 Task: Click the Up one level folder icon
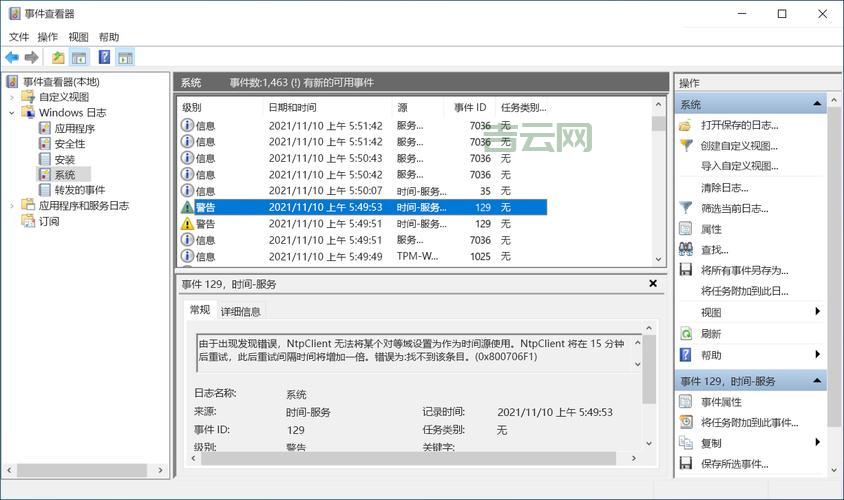[x=58, y=57]
